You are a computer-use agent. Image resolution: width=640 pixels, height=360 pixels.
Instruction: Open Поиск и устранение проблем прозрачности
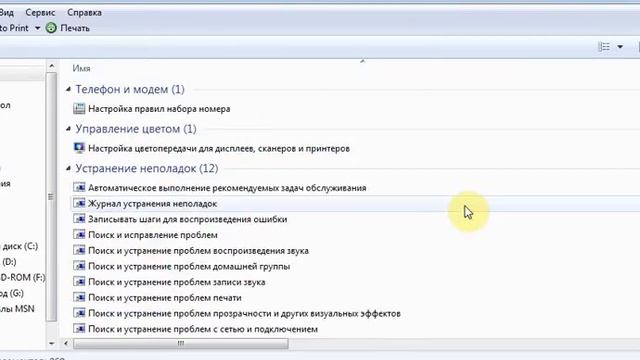(244, 313)
